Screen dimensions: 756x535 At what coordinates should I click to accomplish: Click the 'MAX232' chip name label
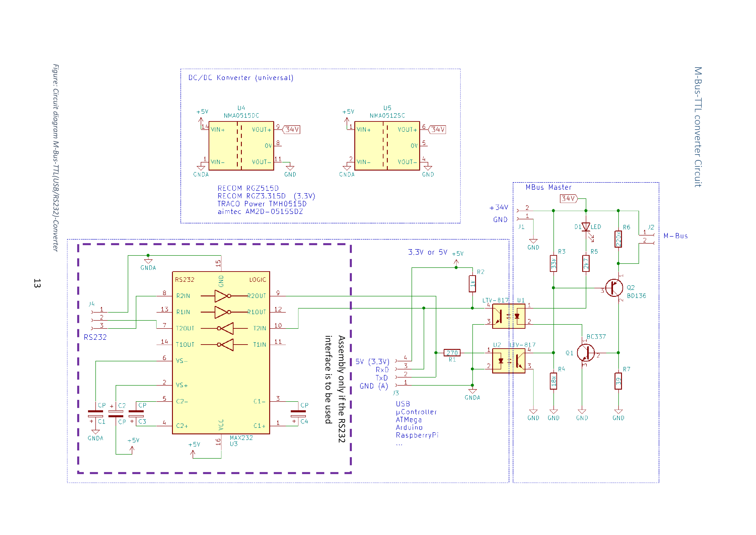click(241, 438)
